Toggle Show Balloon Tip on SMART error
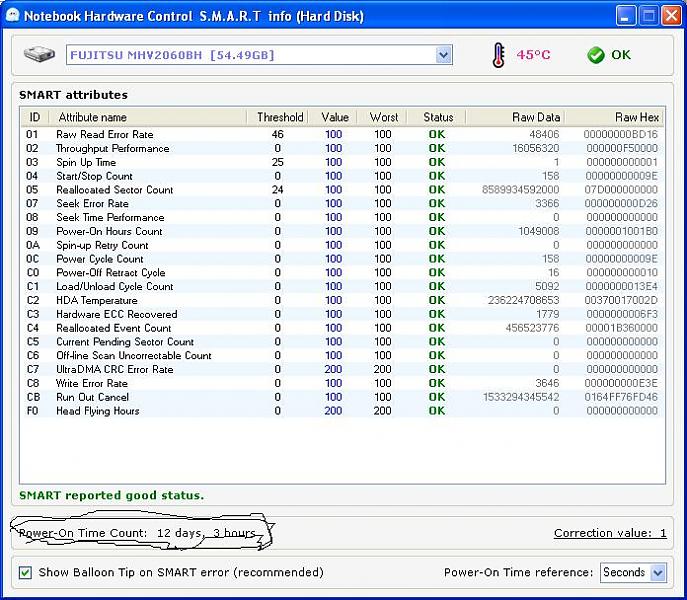 click(x=26, y=573)
